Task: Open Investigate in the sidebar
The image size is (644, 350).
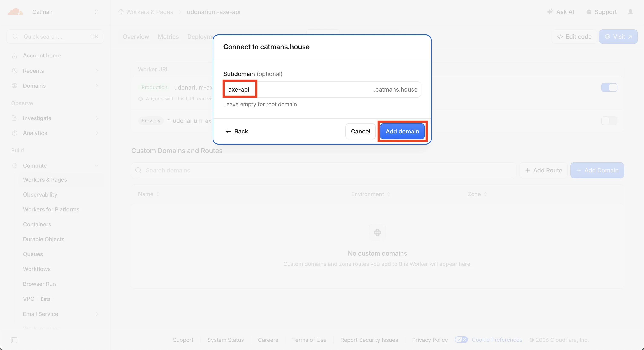Action: 37,118
